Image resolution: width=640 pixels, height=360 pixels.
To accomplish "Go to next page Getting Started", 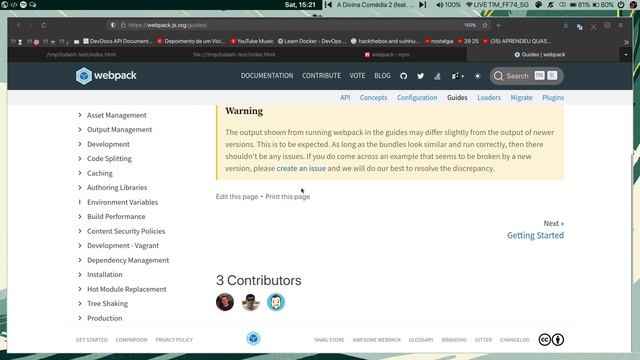I will point(536,235).
